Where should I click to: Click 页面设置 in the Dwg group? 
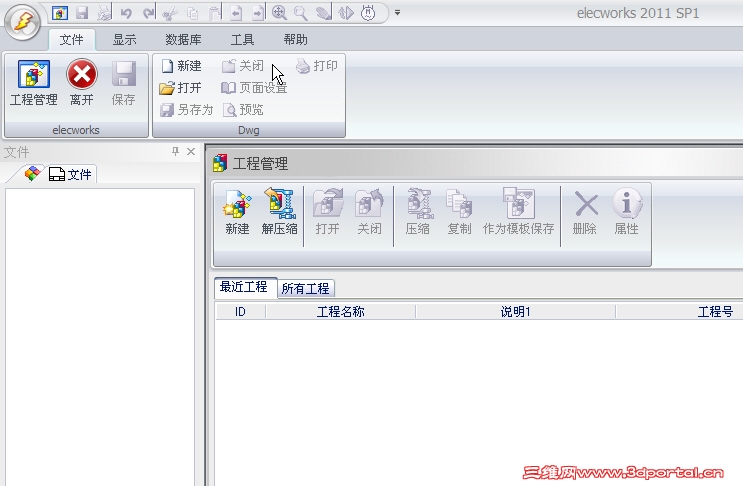[254, 88]
